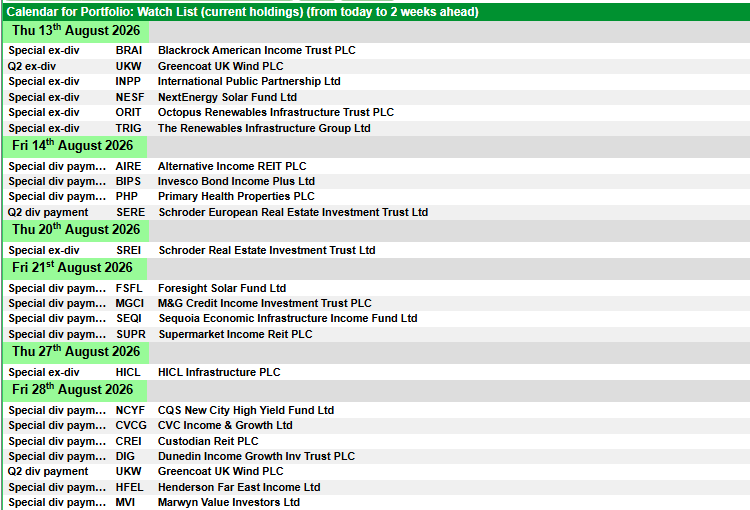750x510 pixels.
Task: Select the Thu 13th August 2026 date header
Action: (x=76, y=31)
